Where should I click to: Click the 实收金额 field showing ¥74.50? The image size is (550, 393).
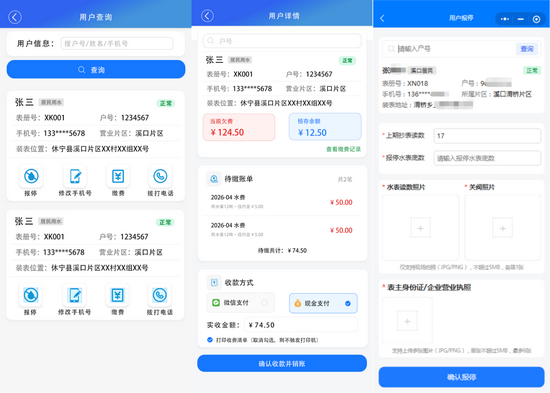301,325
